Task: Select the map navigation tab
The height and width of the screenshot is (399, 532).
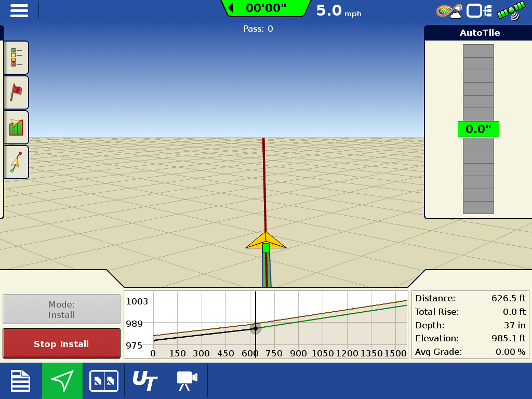Action: tap(62, 381)
